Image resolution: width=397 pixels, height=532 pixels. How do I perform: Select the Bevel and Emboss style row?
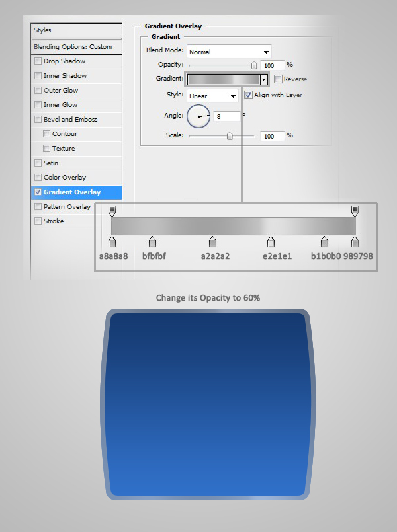tap(76, 120)
